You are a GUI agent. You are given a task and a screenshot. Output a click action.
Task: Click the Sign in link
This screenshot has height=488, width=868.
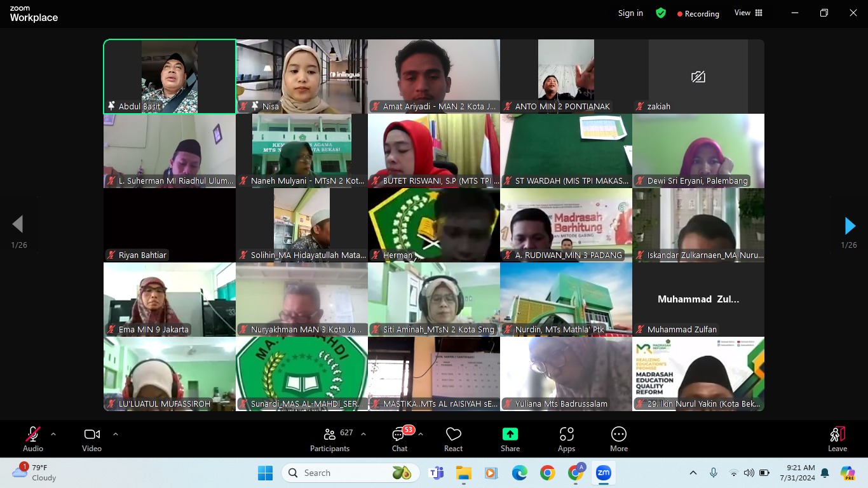click(x=630, y=13)
